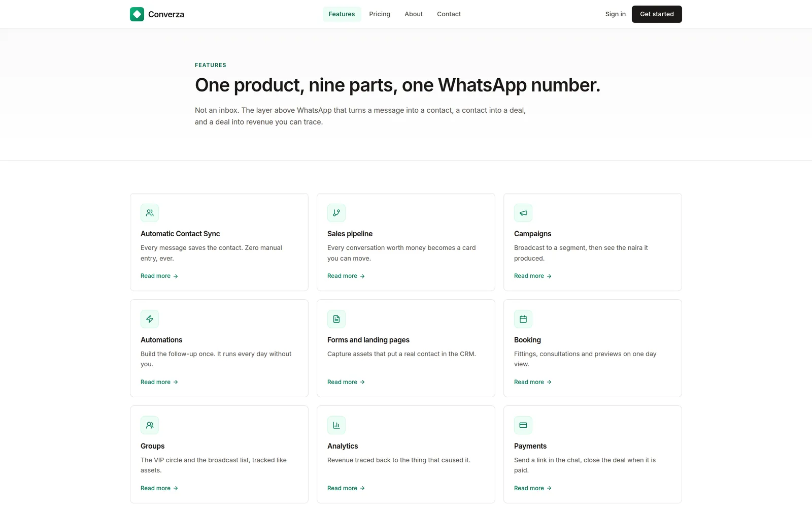This screenshot has width=812, height=508.
Task: Click 'Capture assets that put' description
Action: [x=401, y=354]
